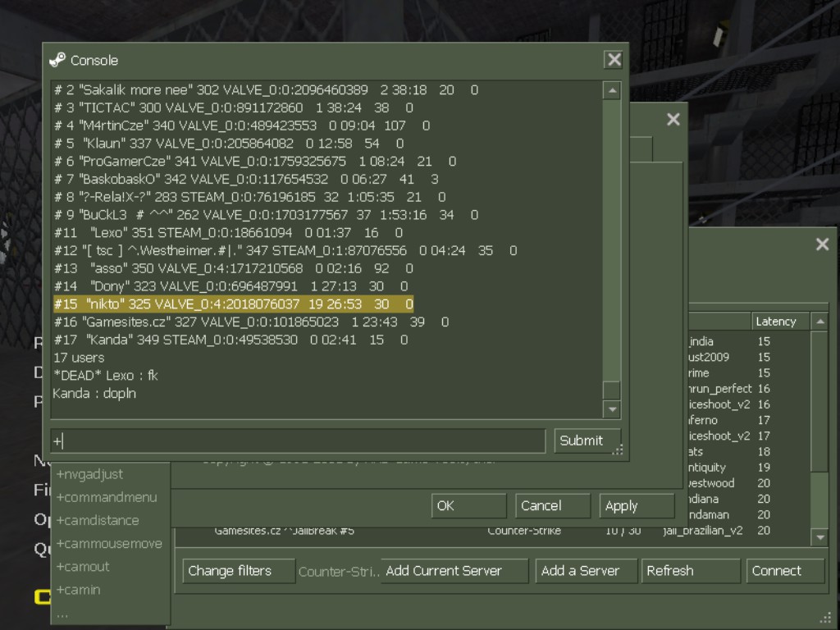840x630 pixels.
Task: Click Apply in the options dialog
Action: point(637,505)
